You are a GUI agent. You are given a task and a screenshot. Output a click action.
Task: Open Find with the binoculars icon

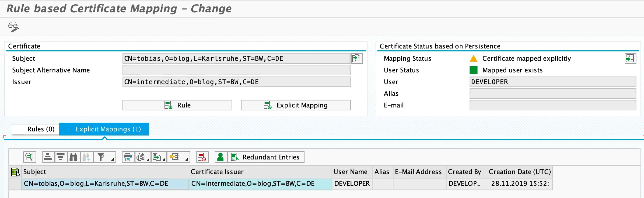(73, 157)
